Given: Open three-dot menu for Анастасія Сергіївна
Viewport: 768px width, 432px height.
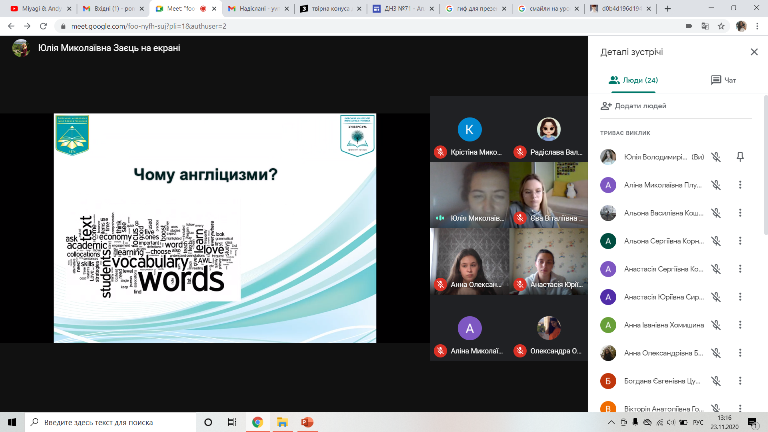Looking at the screenshot, I should tap(740, 269).
